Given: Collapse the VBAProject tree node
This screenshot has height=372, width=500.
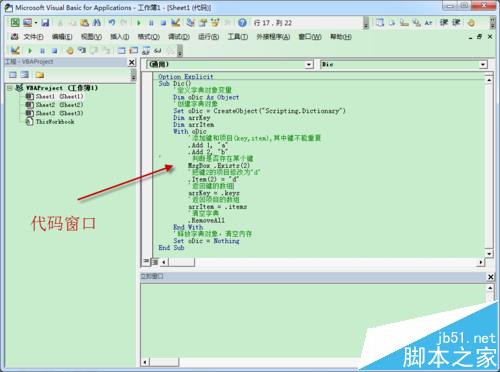Looking at the screenshot, I should (x=10, y=88).
